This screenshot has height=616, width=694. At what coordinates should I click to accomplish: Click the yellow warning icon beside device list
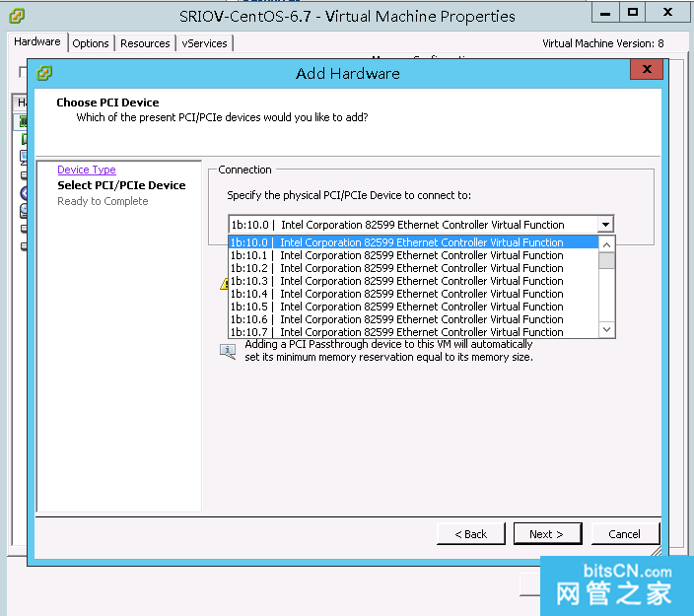point(224,284)
